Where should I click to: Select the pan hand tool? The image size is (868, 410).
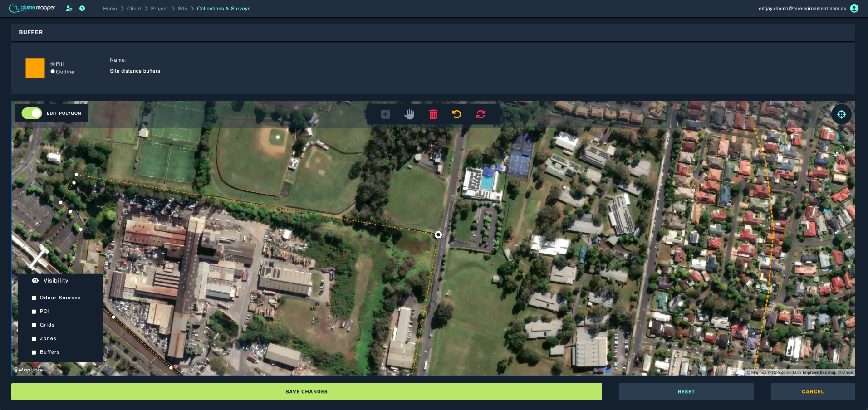click(x=409, y=114)
